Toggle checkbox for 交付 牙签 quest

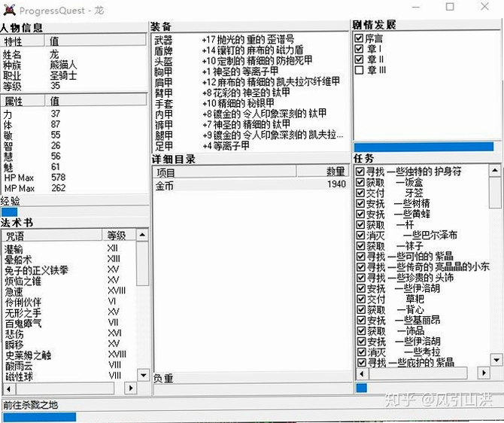(360, 193)
